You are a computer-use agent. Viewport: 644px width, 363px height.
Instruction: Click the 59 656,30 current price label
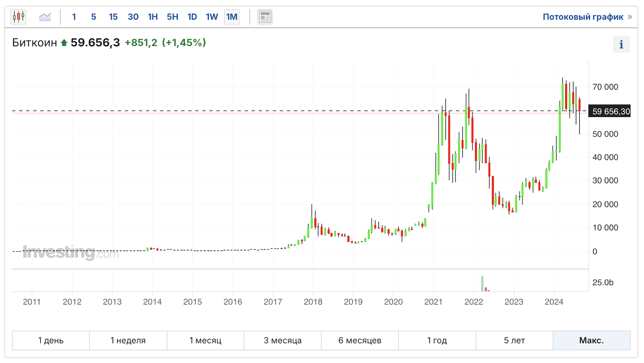click(610, 111)
